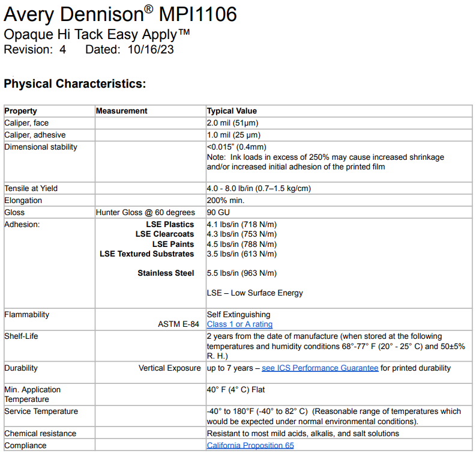
Task: Click the Self Extinguishing value
Action: (239, 314)
